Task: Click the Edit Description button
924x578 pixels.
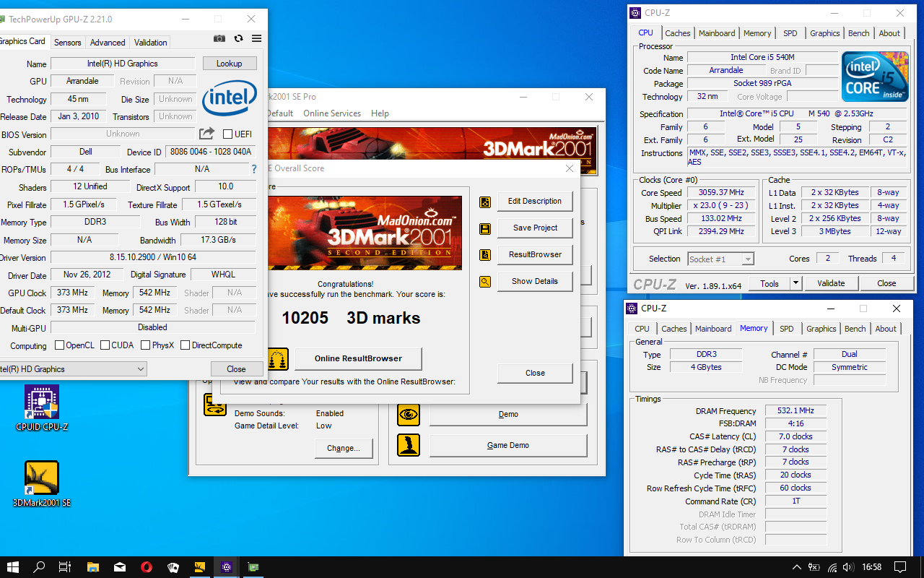Action: pyautogui.click(x=535, y=202)
